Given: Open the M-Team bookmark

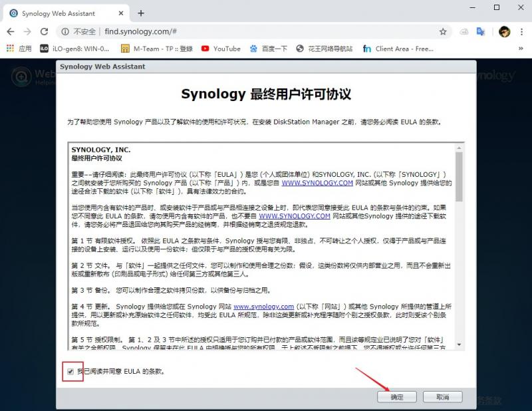Looking at the screenshot, I should point(157,49).
